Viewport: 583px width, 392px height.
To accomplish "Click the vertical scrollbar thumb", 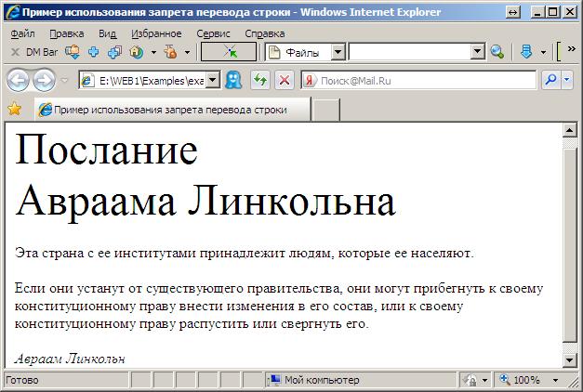I will click(570, 245).
